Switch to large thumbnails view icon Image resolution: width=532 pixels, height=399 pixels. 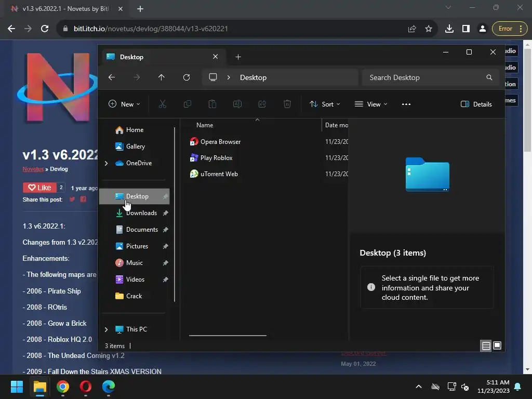(497, 345)
